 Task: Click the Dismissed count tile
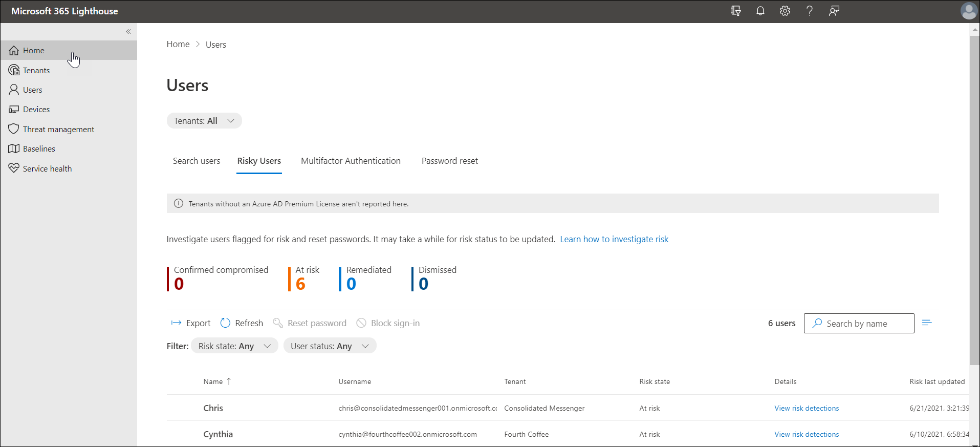434,279
